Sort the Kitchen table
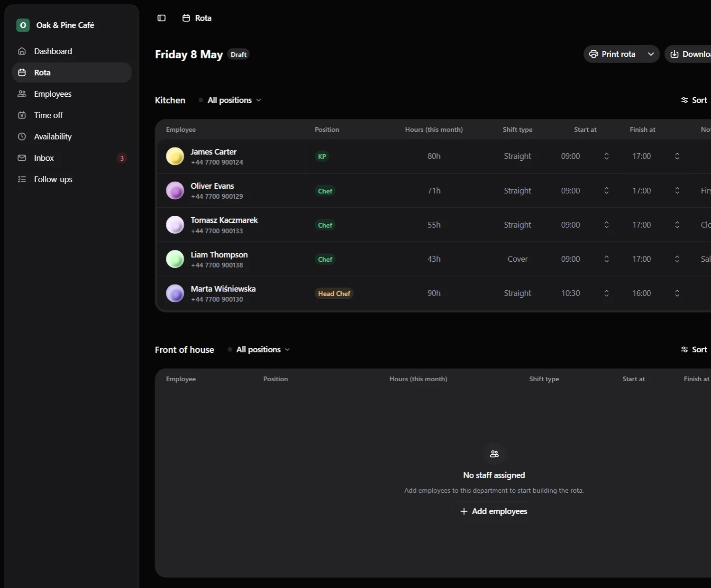The width and height of the screenshot is (711, 588). click(x=694, y=100)
